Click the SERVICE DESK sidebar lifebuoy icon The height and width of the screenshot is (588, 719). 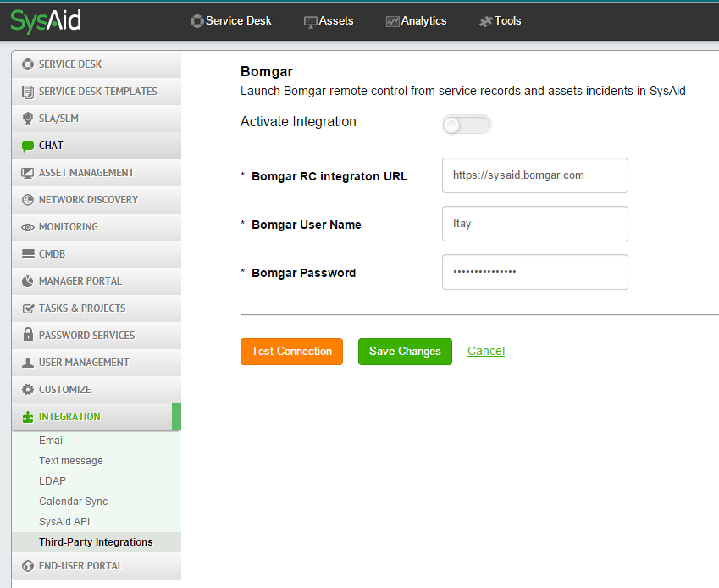tap(28, 64)
